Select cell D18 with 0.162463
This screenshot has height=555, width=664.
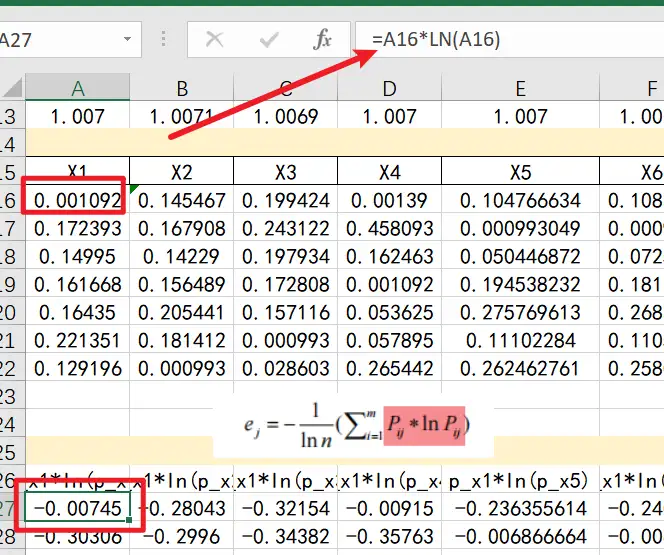(390, 256)
